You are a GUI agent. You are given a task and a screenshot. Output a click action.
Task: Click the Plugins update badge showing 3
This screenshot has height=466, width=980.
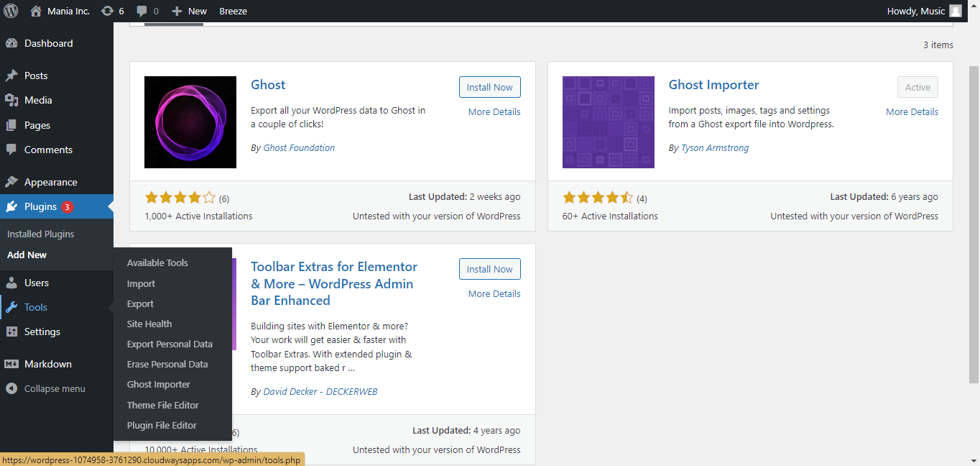click(x=68, y=207)
